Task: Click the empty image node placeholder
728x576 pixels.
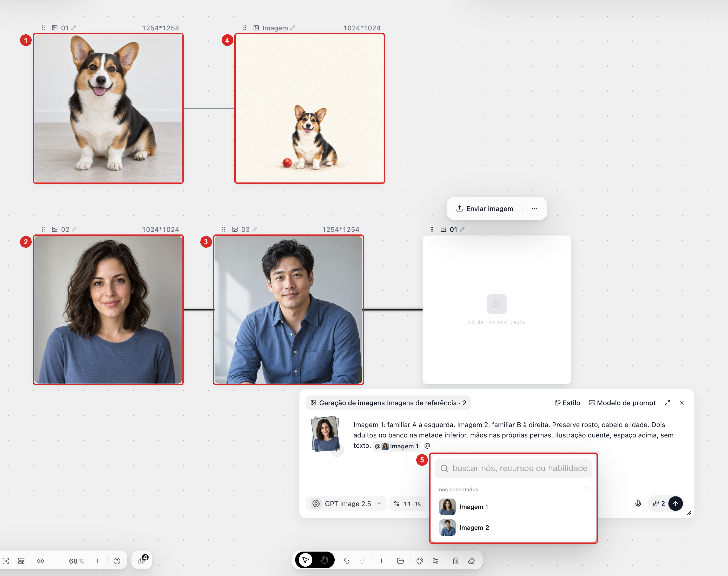Action: 497,310
